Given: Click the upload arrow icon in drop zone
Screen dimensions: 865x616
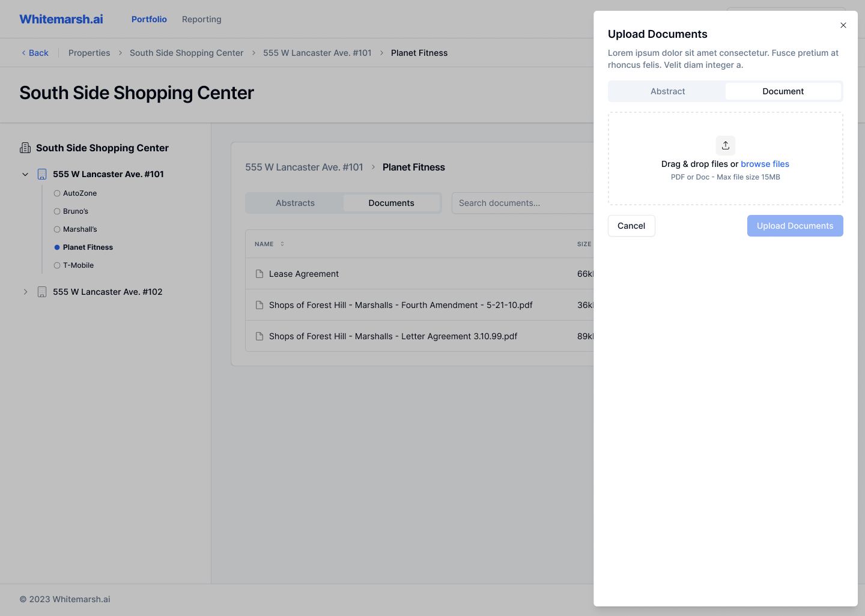Looking at the screenshot, I should point(725,145).
